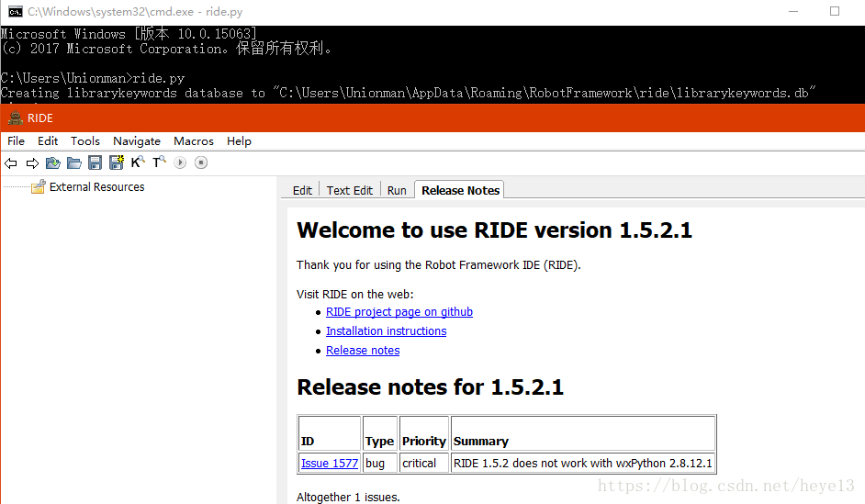
Task: Open the Issue 1577 link
Action: (x=330, y=464)
